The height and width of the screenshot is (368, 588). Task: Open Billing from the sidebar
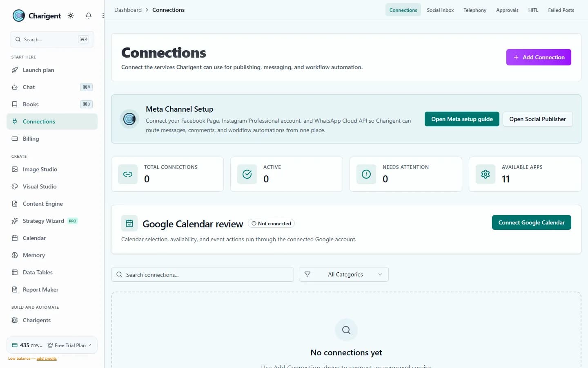[x=52, y=139]
